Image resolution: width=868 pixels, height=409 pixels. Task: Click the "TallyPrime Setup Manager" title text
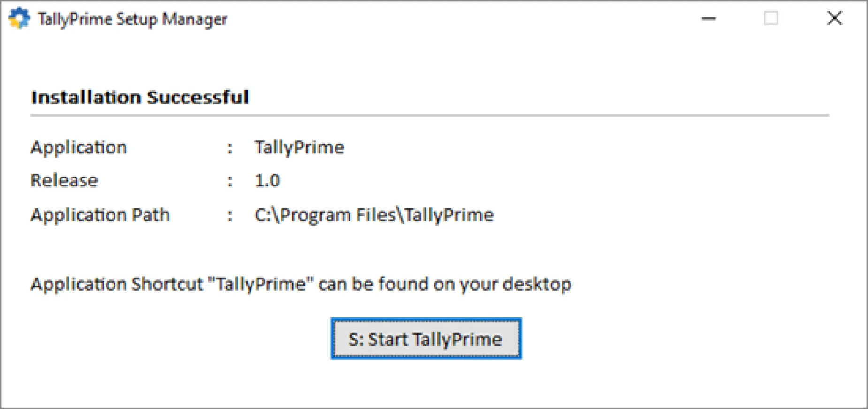pos(132,19)
